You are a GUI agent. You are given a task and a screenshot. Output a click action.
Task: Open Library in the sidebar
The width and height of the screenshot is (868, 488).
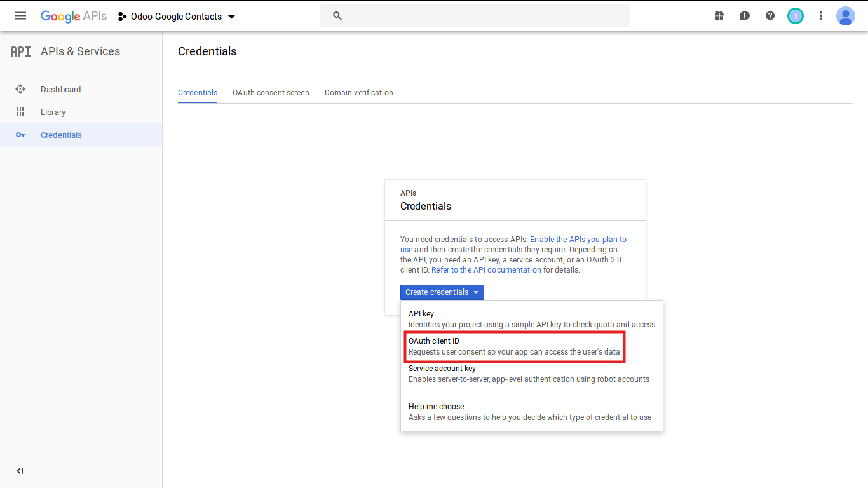point(53,112)
